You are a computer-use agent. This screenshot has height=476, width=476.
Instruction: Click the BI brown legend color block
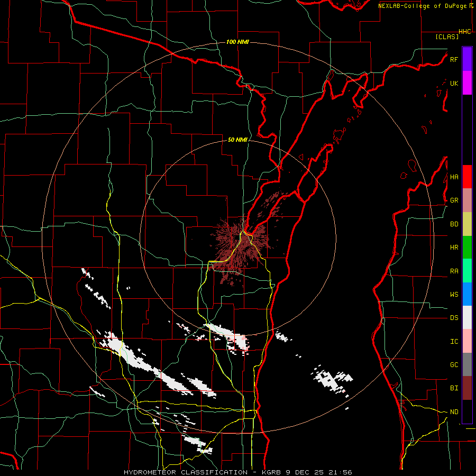(x=467, y=388)
